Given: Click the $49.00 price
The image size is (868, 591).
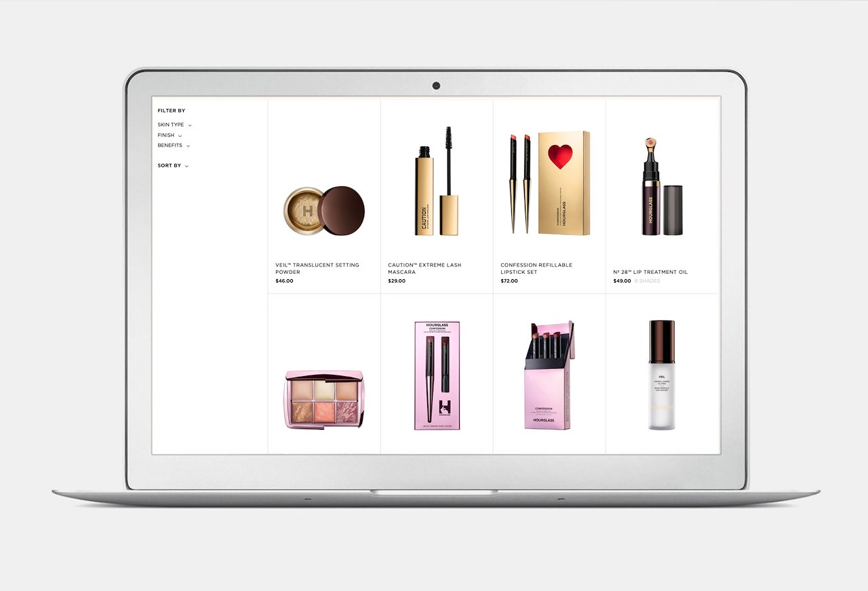Looking at the screenshot, I should 622,281.
